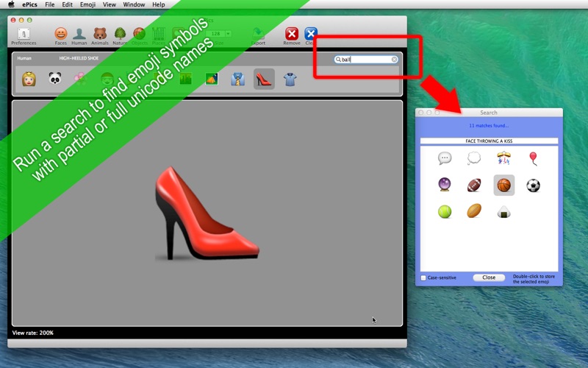Select the Human emoji category
This screenshot has width=588, height=368.
tap(79, 36)
